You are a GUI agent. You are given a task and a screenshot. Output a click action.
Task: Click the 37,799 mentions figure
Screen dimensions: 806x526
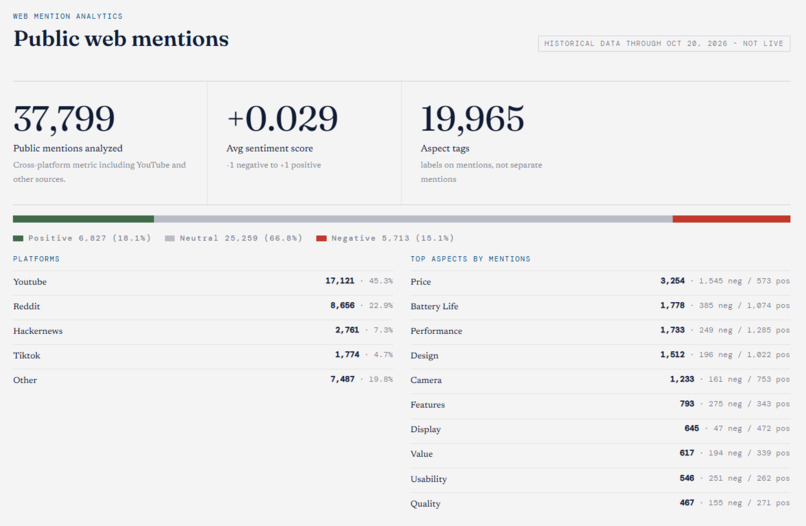64,119
